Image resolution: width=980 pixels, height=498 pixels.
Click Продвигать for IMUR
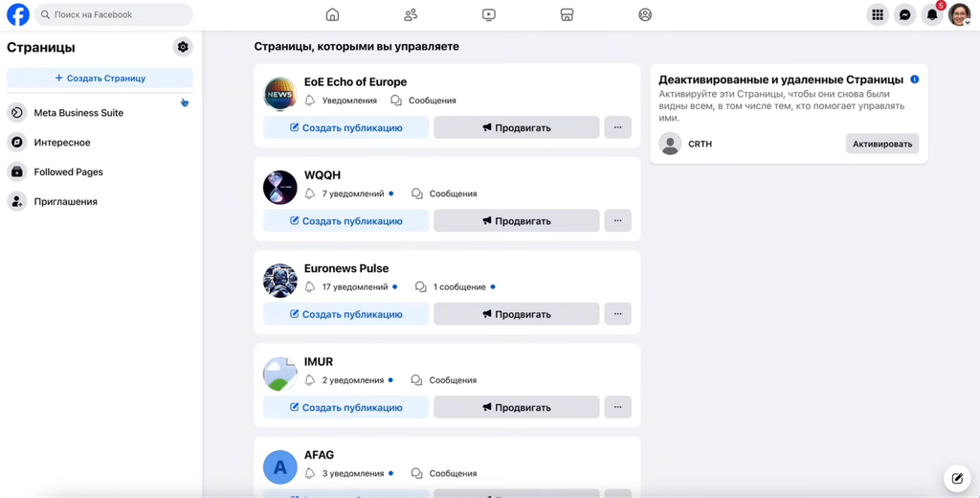click(516, 407)
